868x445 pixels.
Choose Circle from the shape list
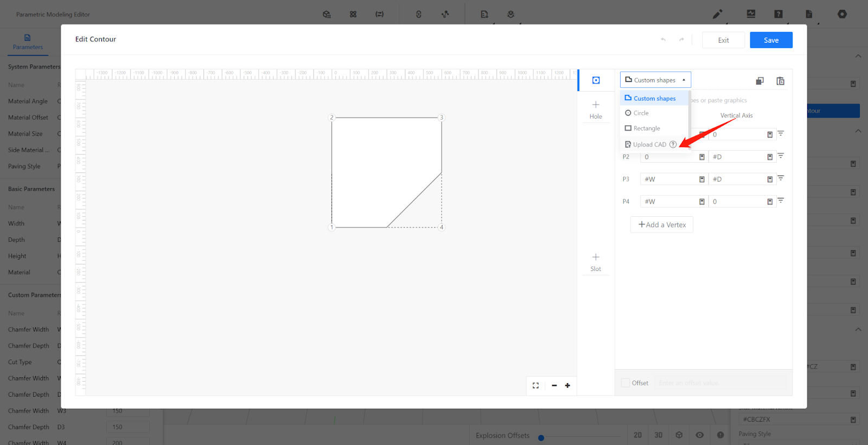(641, 113)
